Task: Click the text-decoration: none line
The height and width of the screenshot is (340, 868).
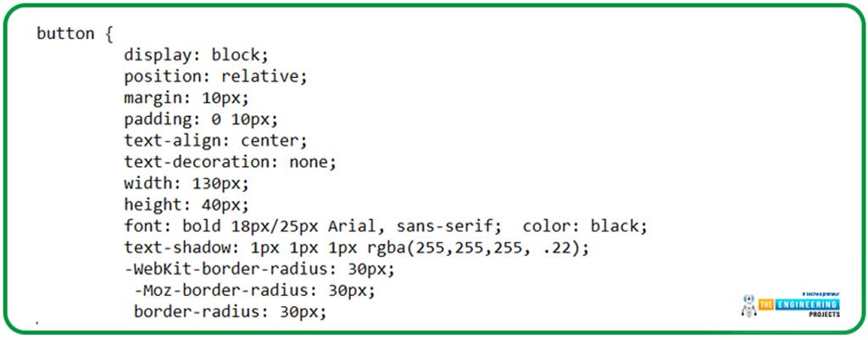Action: pyautogui.click(x=231, y=162)
